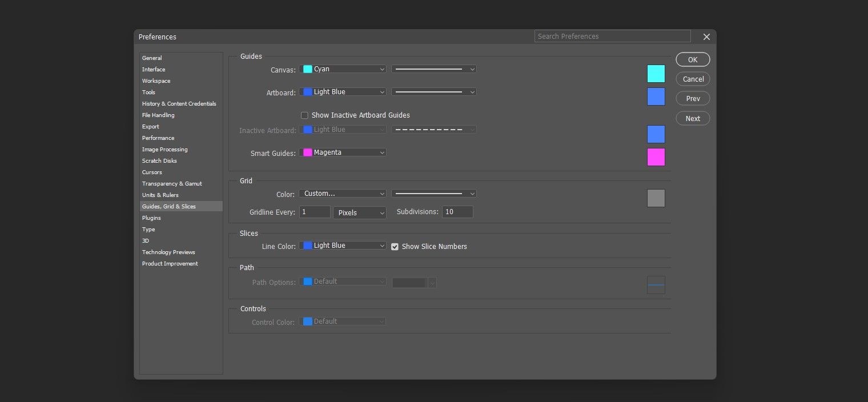This screenshot has height=402, width=868.
Task: Select the Interface preferences category
Action: [154, 70]
